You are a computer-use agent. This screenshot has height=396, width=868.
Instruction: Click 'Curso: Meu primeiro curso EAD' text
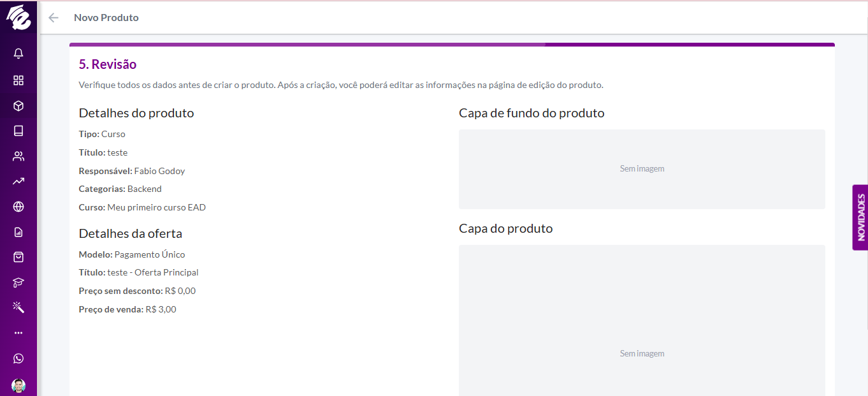pyautogui.click(x=142, y=207)
